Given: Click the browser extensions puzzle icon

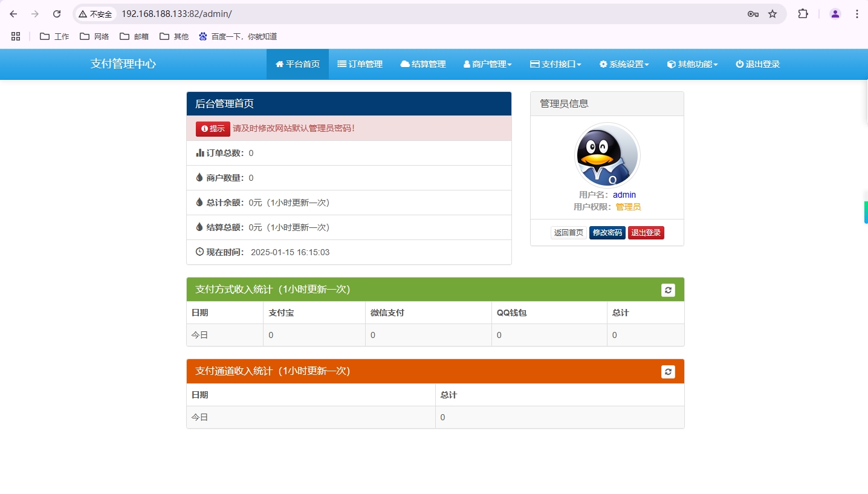Looking at the screenshot, I should tap(803, 13).
